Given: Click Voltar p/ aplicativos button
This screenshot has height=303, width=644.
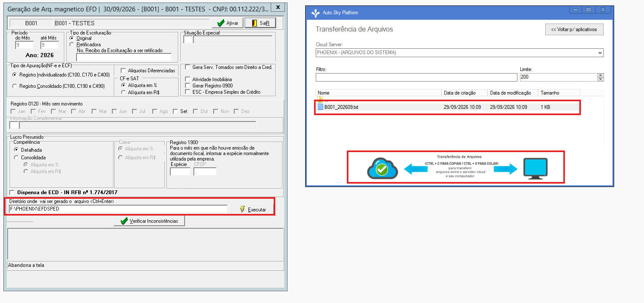Looking at the screenshot, I should pyautogui.click(x=574, y=29).
